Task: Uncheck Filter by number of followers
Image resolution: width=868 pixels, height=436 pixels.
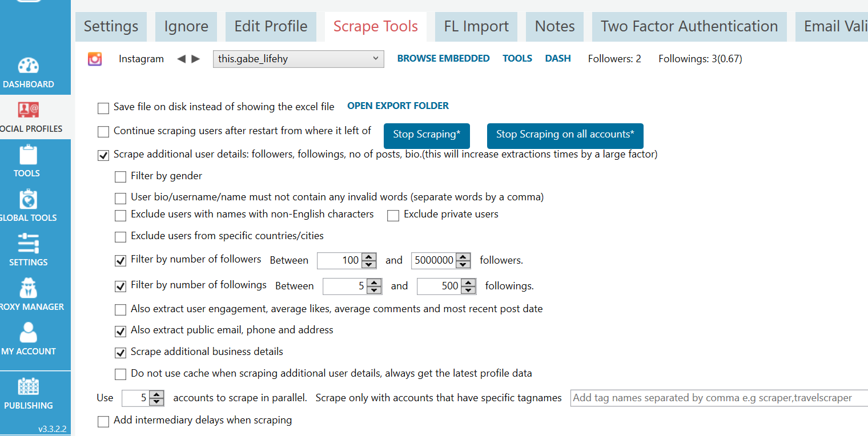Action: click(x=120, y=261)
